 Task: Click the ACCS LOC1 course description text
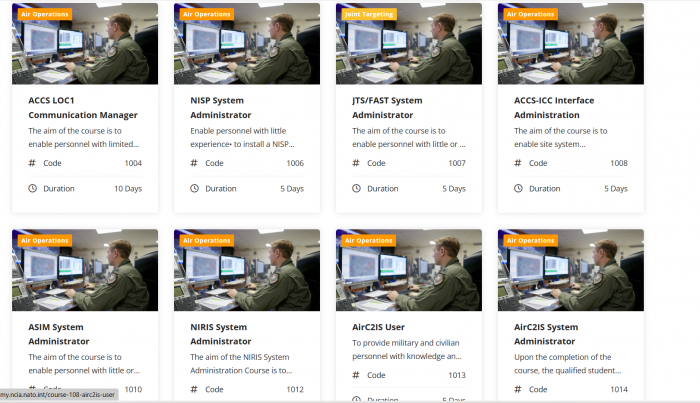point(83,137)
